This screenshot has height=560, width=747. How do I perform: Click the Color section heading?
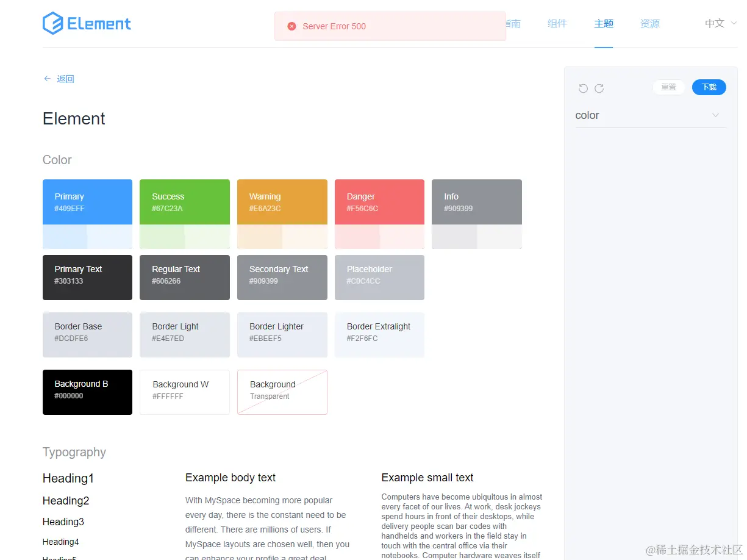point(57,160)
